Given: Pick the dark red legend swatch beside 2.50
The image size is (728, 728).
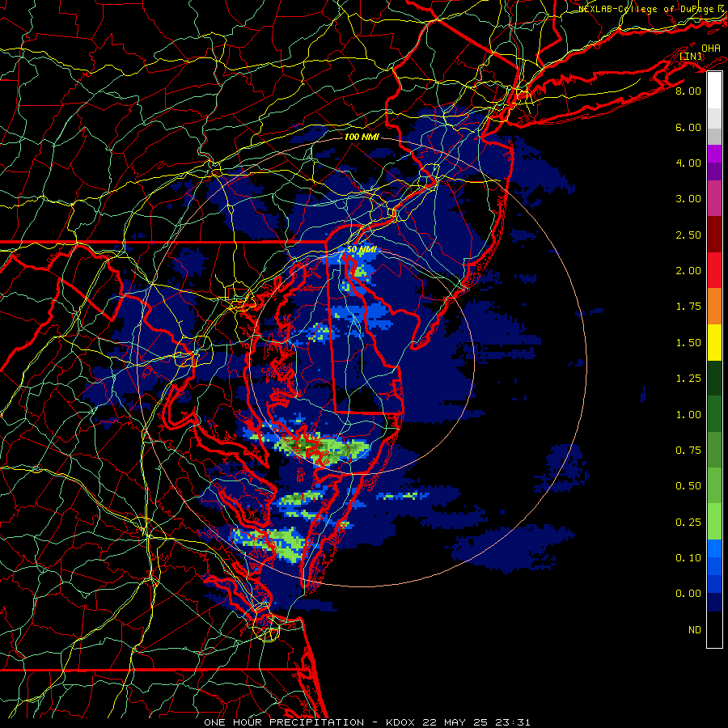Looking at the screenshot, I should [714, 235].
